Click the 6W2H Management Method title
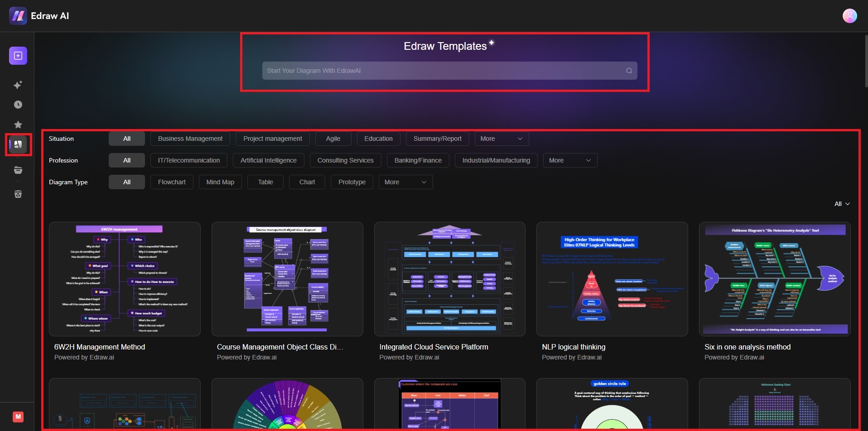The width and height of the screenshot is (868, 431). point(100,347)
